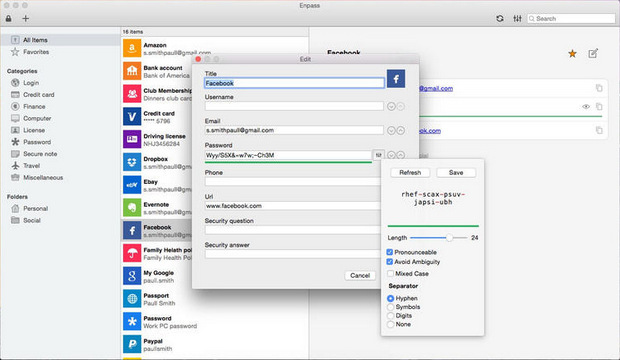The height and width of the screenshot is (360, 620).
Task: Move Username field up with arrow
Action: pyautogui.click(x=401, y=106)
